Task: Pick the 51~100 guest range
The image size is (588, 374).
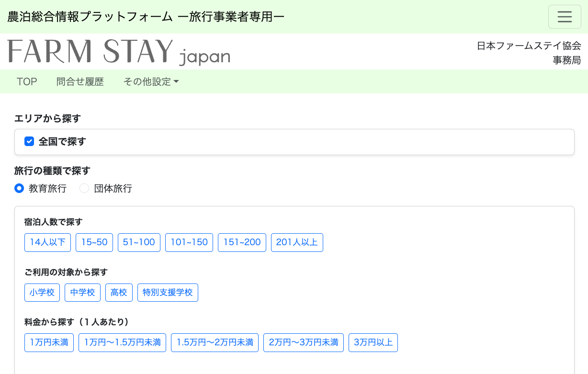Action: (x=139, y=242)
